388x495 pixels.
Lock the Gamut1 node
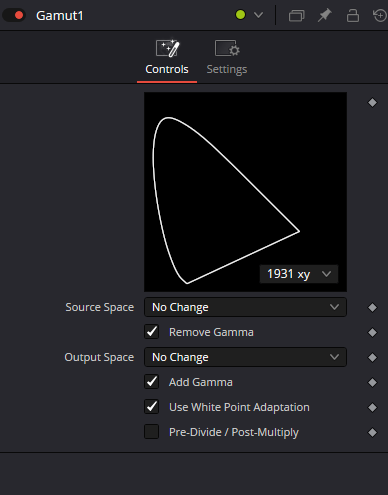[353, 15]
